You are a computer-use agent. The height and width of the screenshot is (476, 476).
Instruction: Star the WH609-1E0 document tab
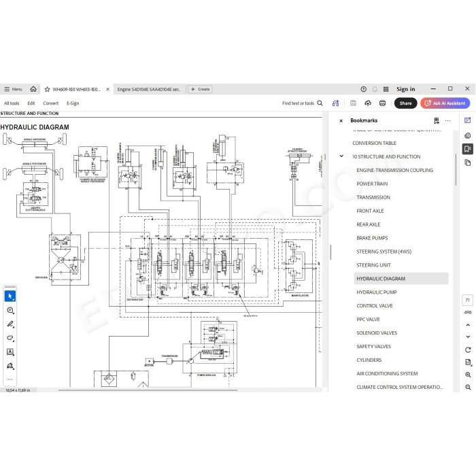(47, 89)
